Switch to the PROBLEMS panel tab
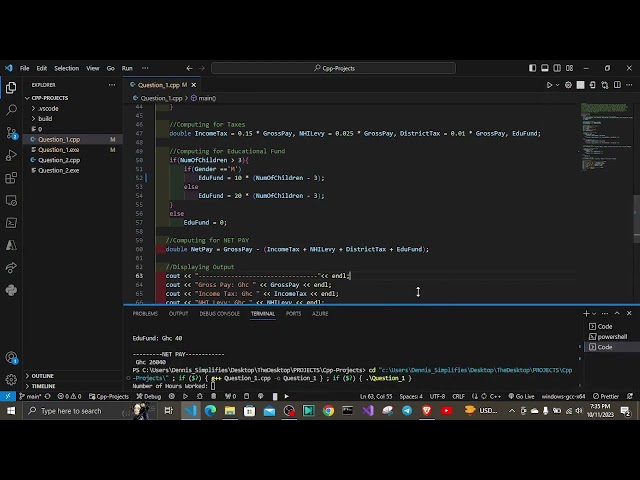This screenshot has width=640, height=480. point(145,313)
